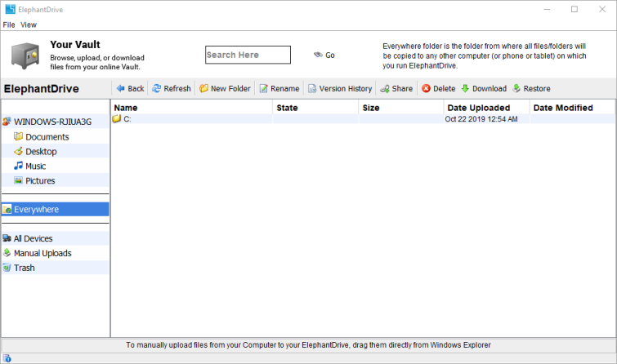Go back using the Back arrow
617x364 pixels.
click(130, 88)
